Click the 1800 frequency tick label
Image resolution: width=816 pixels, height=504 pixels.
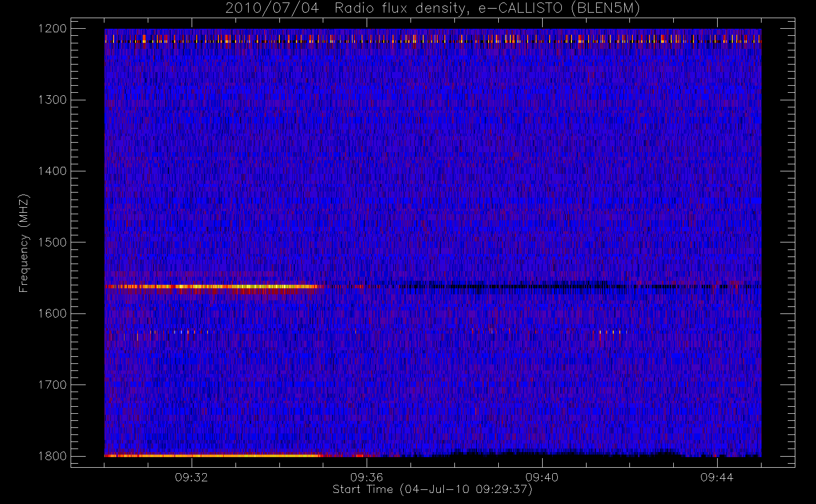pos(52,456)
